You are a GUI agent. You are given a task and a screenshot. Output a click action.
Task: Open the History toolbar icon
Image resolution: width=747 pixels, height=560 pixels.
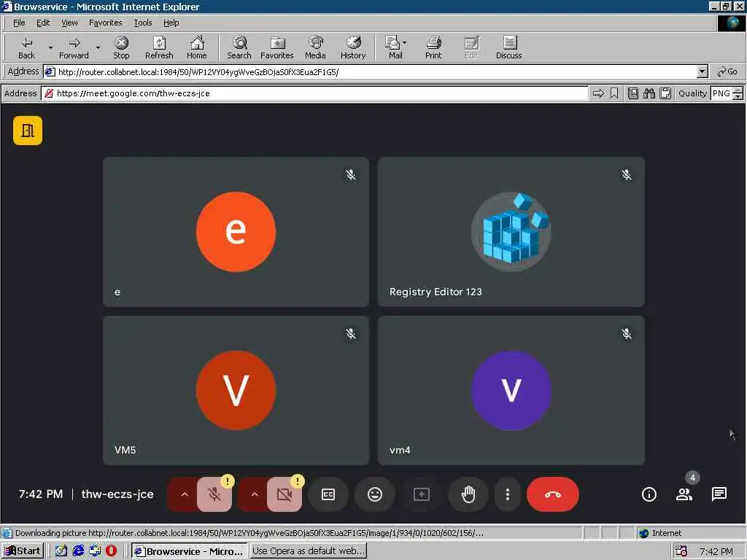pyautogui.click(x=353, y=47)
